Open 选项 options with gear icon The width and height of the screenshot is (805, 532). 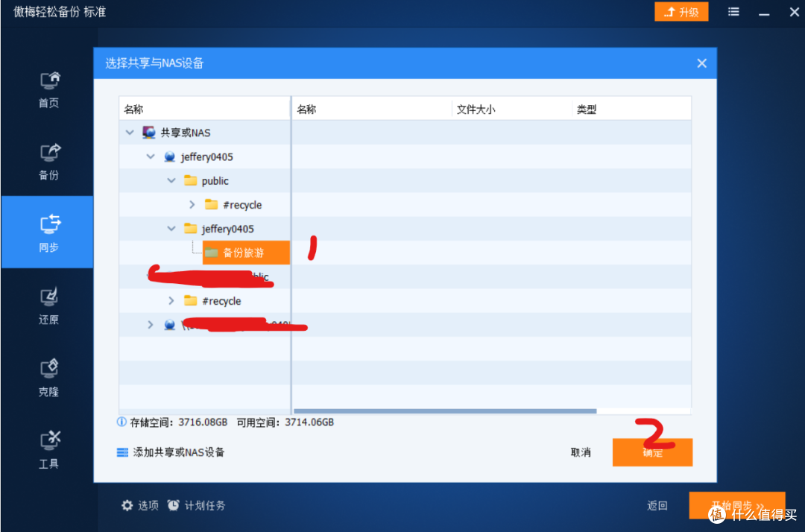[x=139, y=505]
